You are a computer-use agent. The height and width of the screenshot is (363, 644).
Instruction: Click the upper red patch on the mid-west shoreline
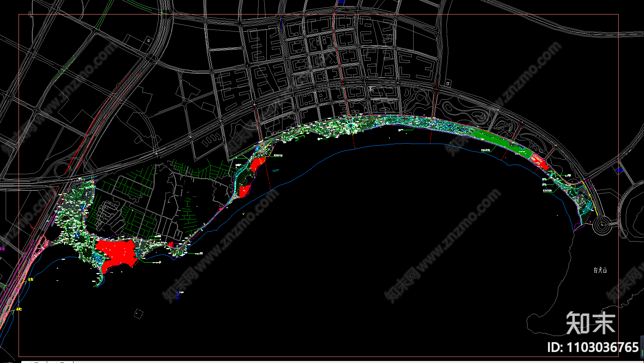point(256,164)
